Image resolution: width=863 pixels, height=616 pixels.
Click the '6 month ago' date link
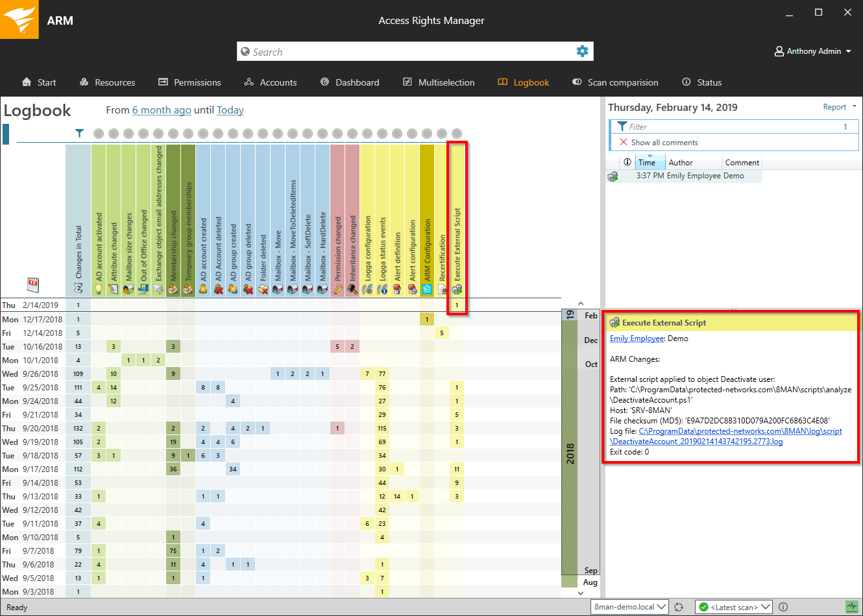[x=162, y=110]
